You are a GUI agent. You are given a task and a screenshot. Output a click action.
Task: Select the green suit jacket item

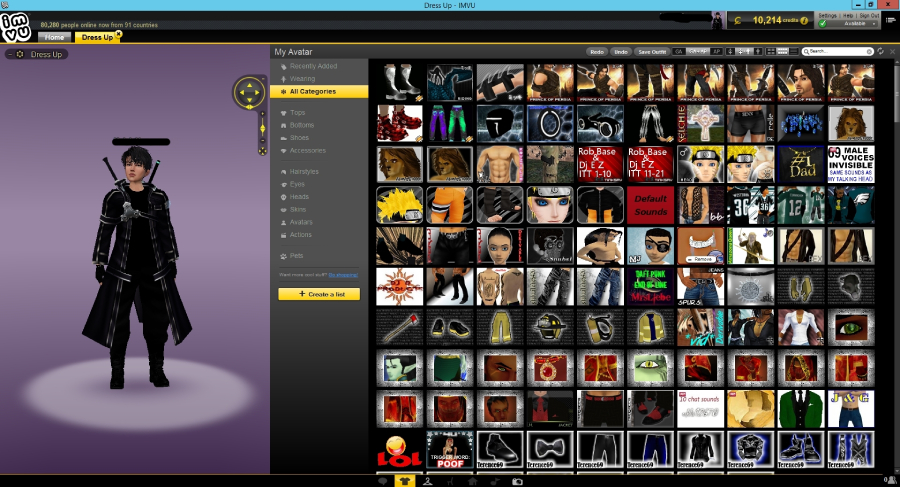coord(801,409)
